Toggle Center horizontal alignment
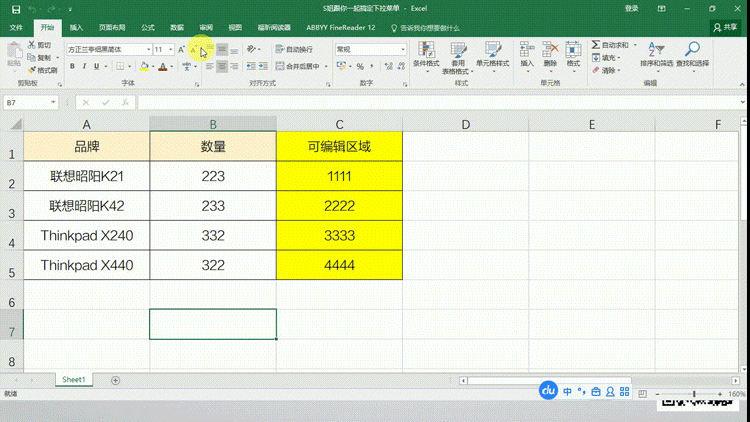This screenshot has height=422, width=750. [x=222, y=66]
